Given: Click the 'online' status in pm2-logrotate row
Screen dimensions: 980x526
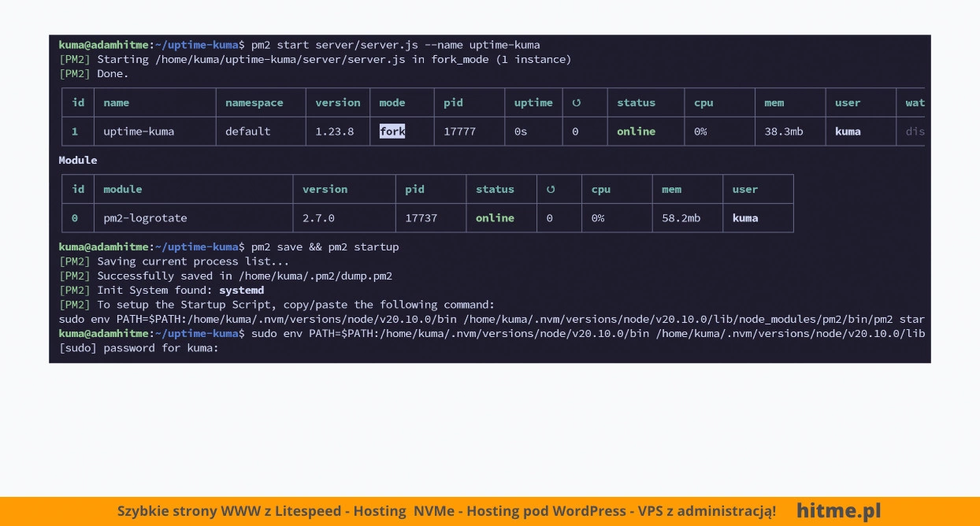Looking at the screenshot, I should click(x=495, y=218).
